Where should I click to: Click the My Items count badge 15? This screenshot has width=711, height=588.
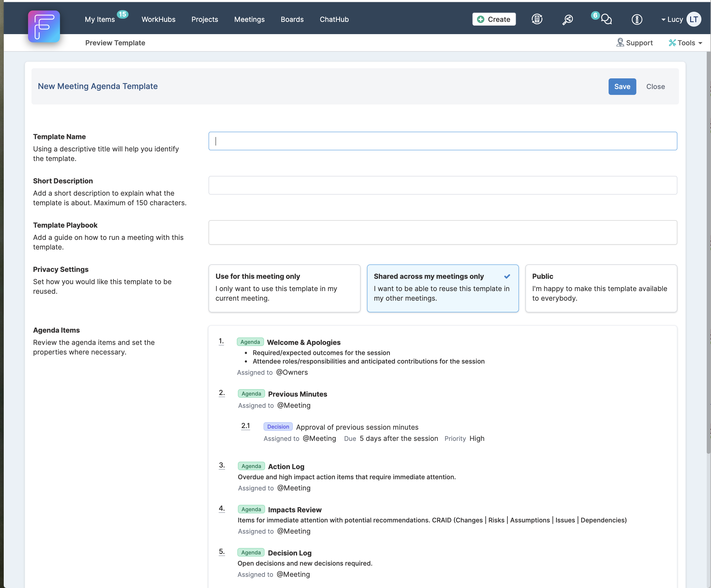click(123, 14)
